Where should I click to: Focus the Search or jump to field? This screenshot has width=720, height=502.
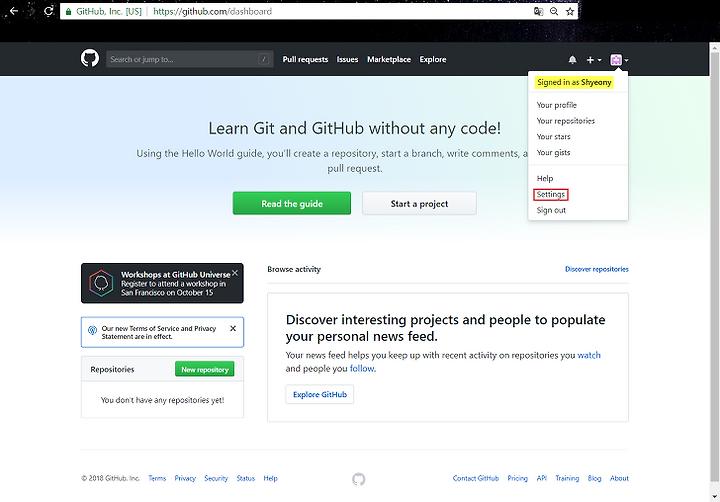pyautogui.click(x=190, y=59)
